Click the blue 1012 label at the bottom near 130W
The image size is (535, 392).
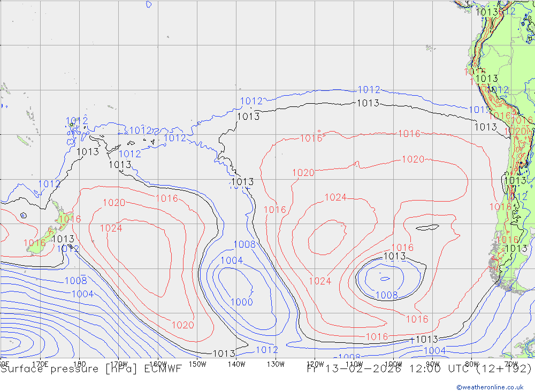pos(267,350)
